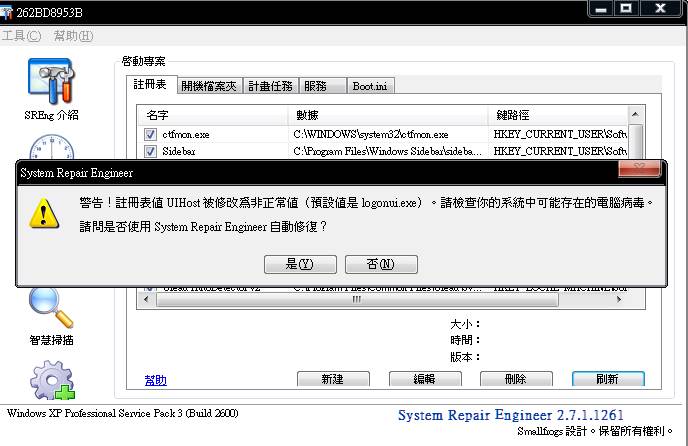Open the 幫助 link
The image size is (688, 446).
[x=155, y=380]
